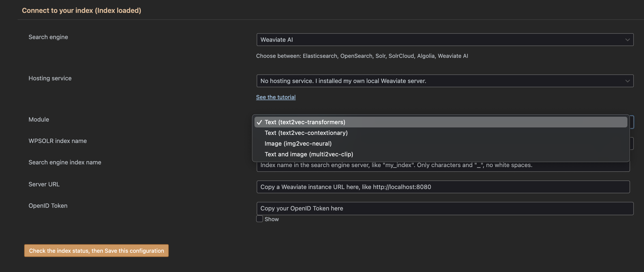Click the Connect to your index heading
The width and height of the screenshot is (644, 272).
(x=81, y=10)
